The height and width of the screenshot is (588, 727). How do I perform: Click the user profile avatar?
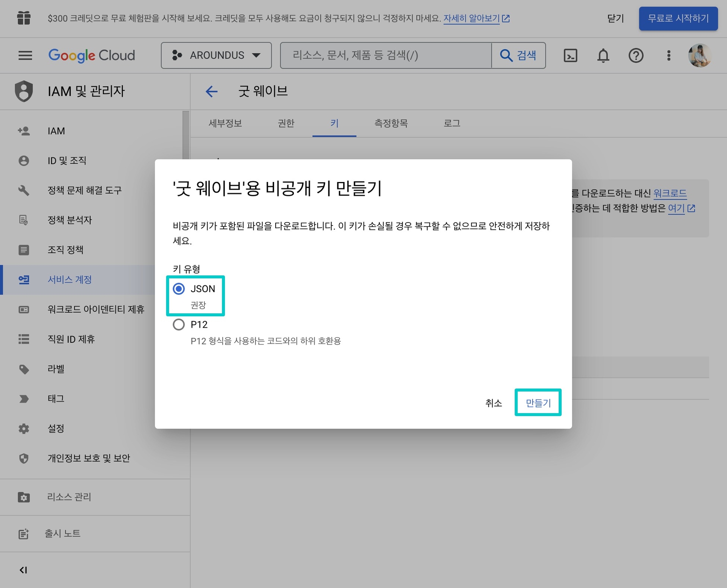pos(699,56)
